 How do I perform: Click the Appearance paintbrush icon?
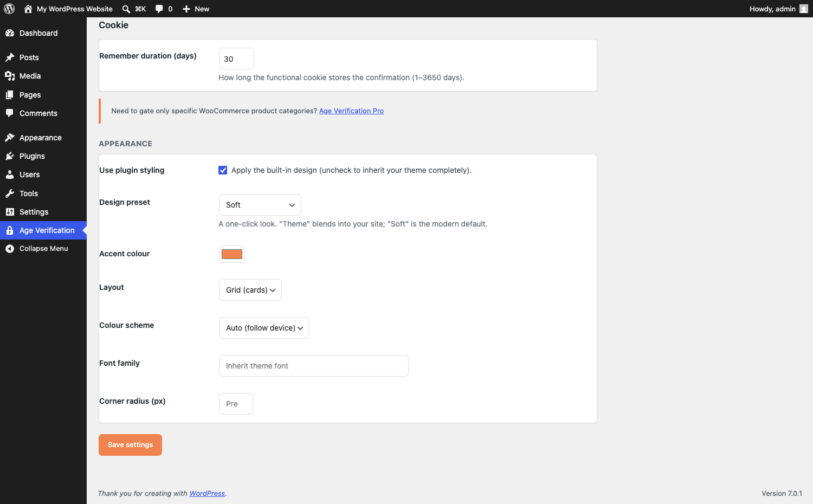(10, 138)
